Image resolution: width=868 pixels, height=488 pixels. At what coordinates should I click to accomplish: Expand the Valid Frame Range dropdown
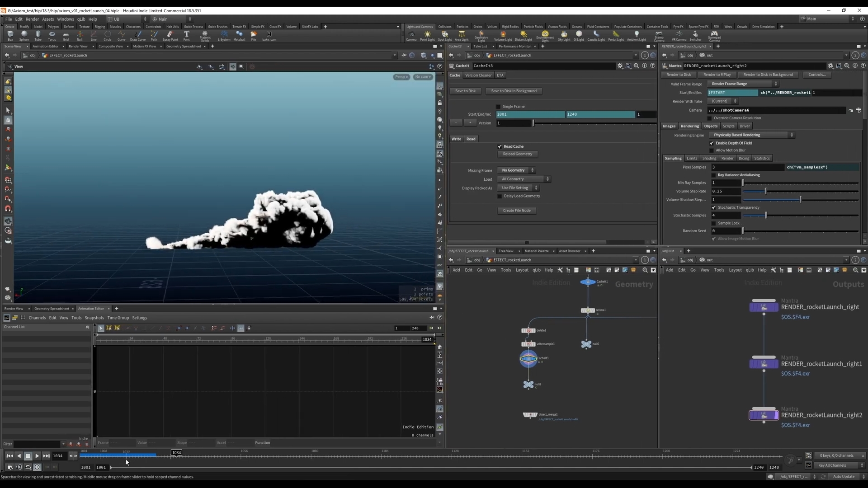click(x=742, y=84)
